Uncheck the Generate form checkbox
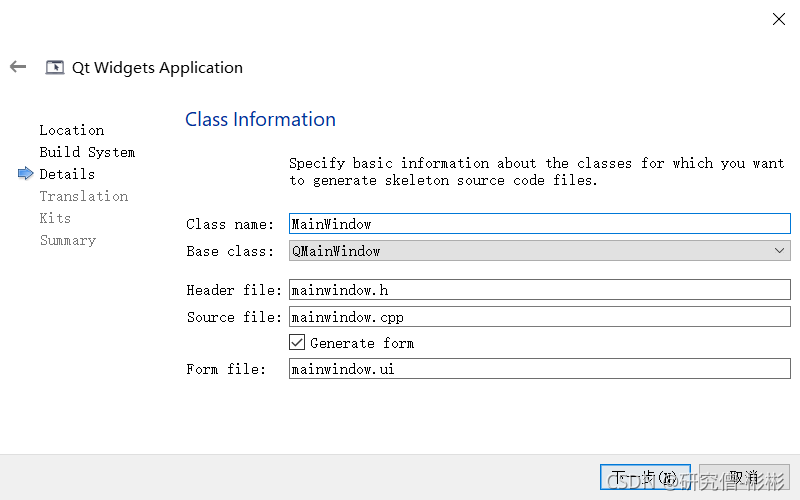Screen dimensions: 800x500 (x=297, y=342)
